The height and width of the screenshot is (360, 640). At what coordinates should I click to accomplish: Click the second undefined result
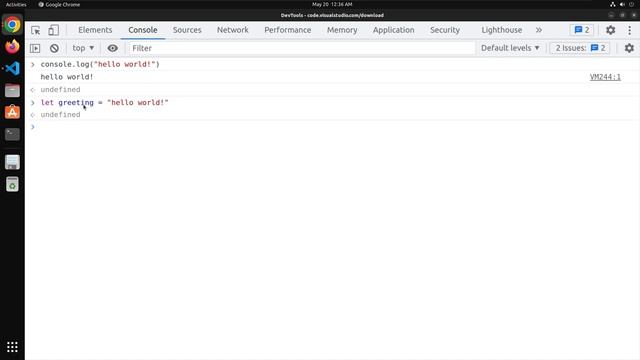[60, 115]
